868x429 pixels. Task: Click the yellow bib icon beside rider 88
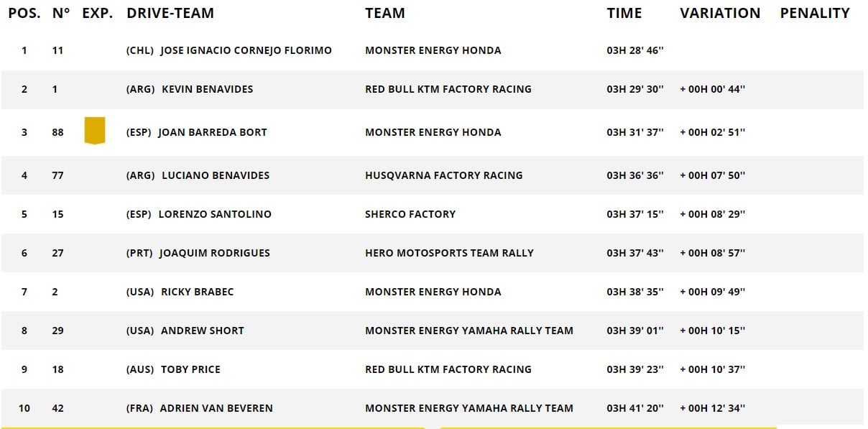click(95, 131)
